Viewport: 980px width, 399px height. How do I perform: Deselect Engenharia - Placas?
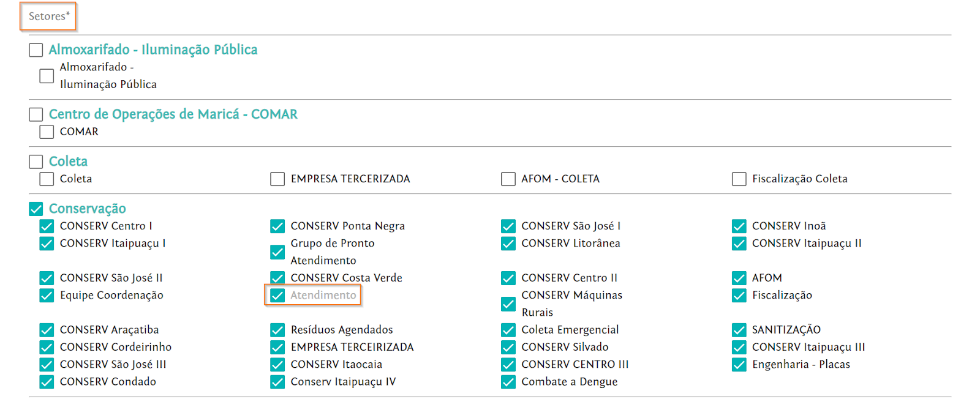pyautogui.click(x=739, y=365)
